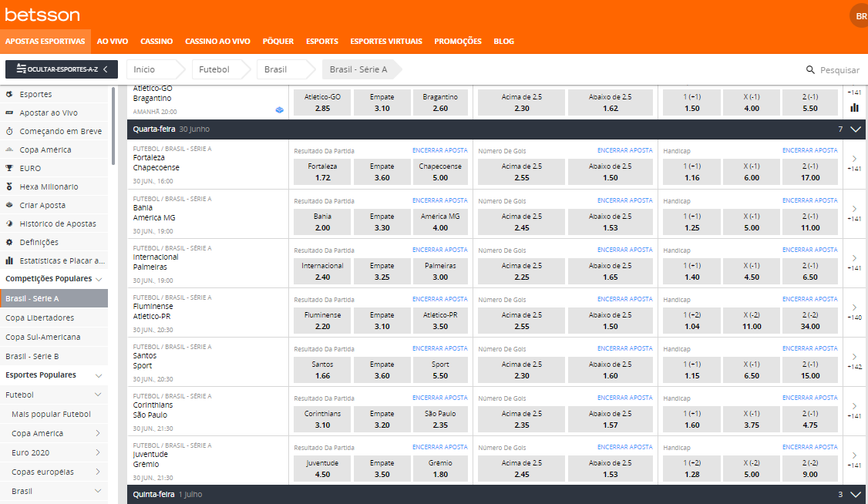Bet on Palmeiras at 3.00
868x504 pixels.
[x=440, y=271]
